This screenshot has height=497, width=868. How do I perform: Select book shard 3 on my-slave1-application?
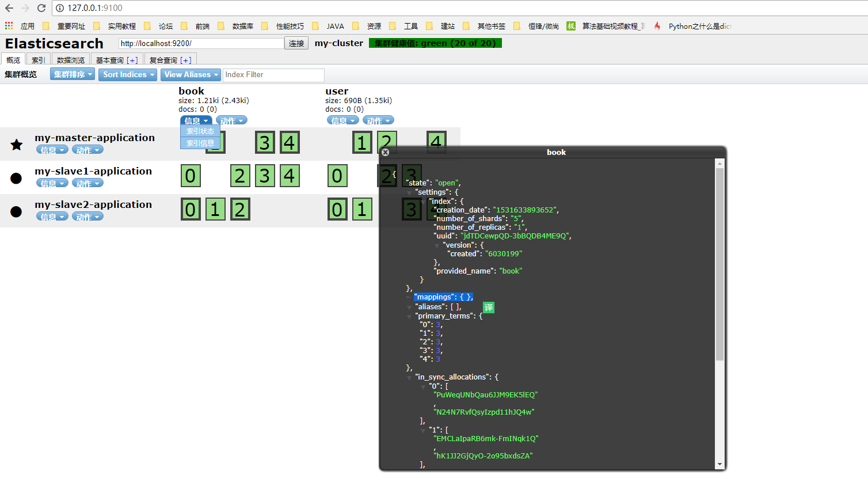coord(265,176)
